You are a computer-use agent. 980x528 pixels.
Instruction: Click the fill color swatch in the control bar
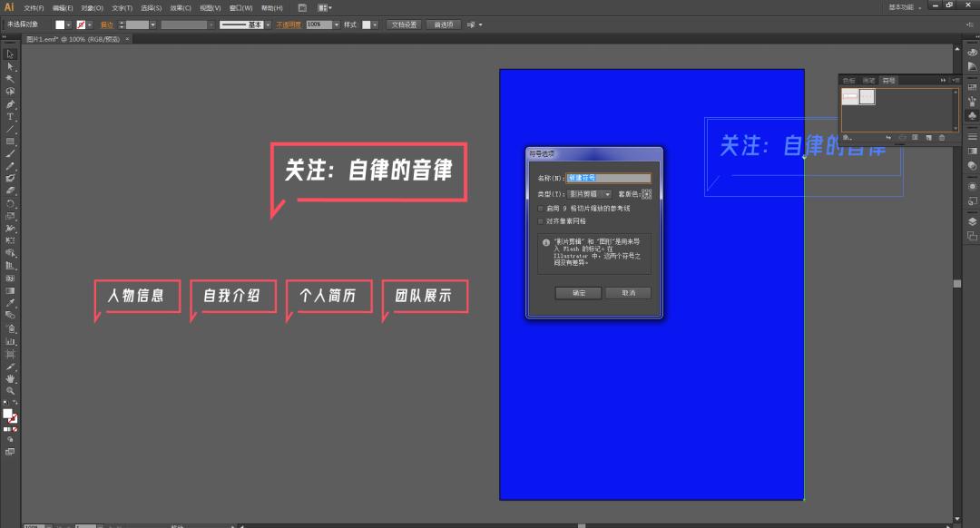pos(58,24)
